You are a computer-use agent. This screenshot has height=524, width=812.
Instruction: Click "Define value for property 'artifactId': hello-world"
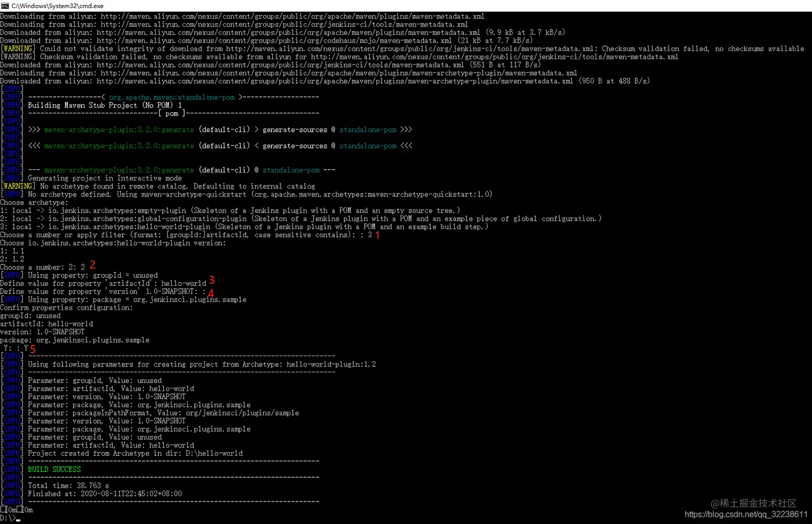(x=103, y=283)
